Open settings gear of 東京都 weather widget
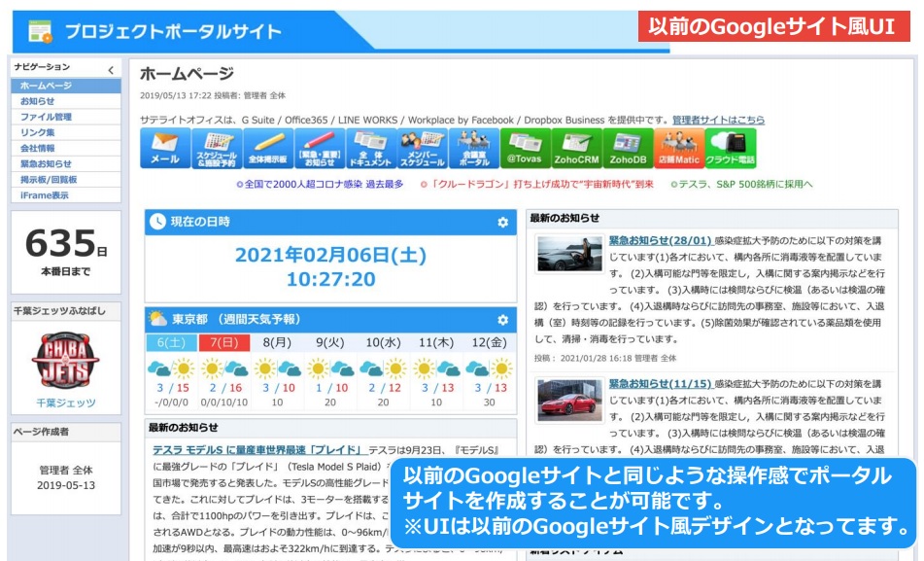The image size is (924, 561). [502, 320]
